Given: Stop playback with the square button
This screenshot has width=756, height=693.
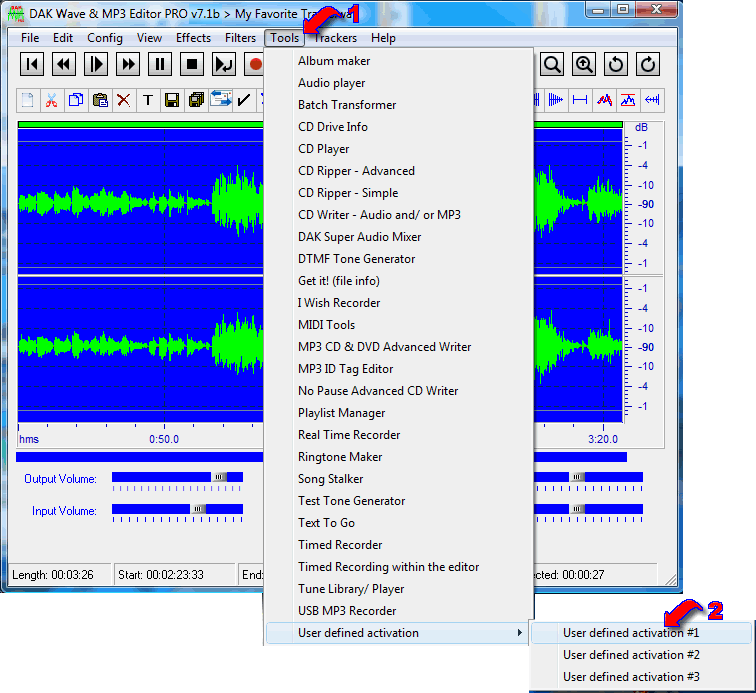Looking at the screenshot, I should tap(192, 65).
